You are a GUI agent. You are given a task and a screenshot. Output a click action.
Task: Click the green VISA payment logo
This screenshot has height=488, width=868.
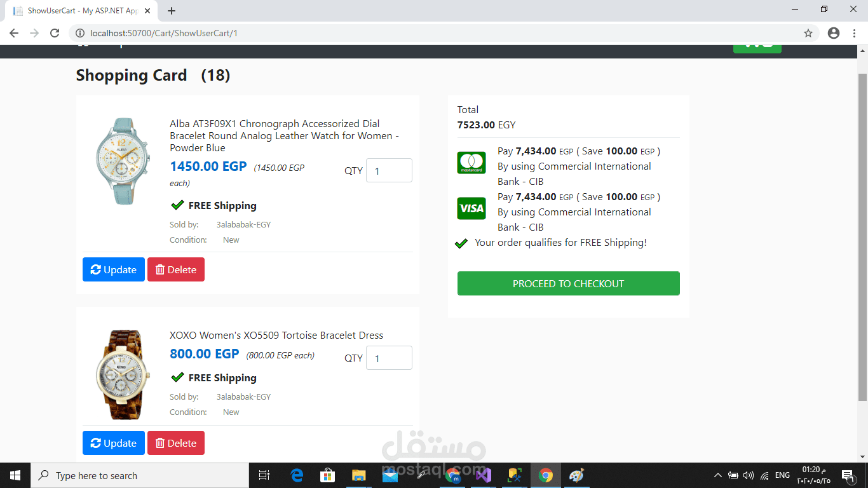tap(471, 208)
